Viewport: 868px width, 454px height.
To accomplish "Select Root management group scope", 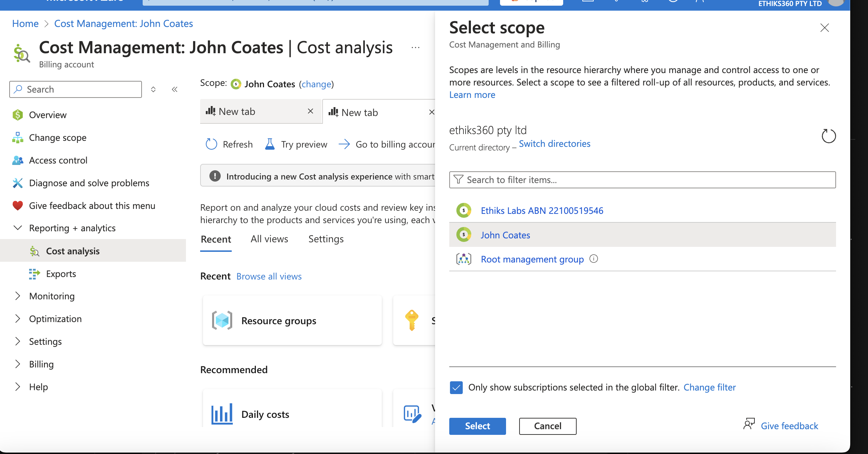I will [x=532, y=259].
